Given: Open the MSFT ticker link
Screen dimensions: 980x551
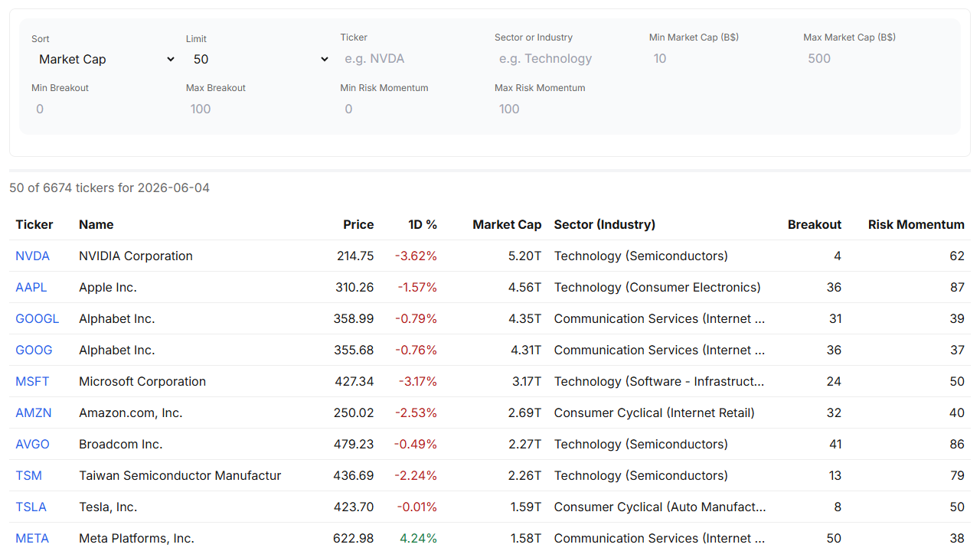Looking at the screenshot, I should (32, 381).
